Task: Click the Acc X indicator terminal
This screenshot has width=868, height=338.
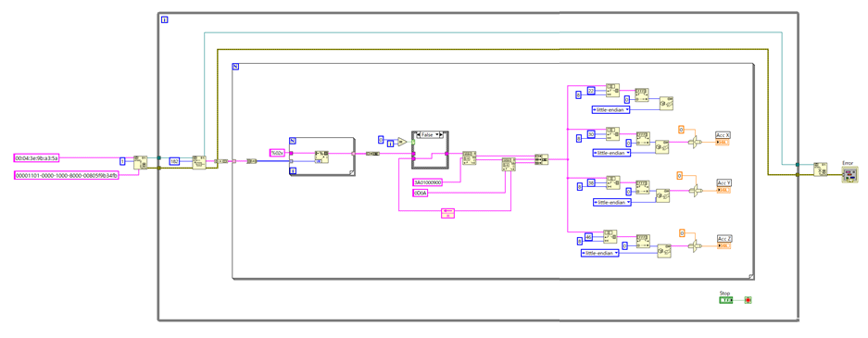Action: (723, 143)
